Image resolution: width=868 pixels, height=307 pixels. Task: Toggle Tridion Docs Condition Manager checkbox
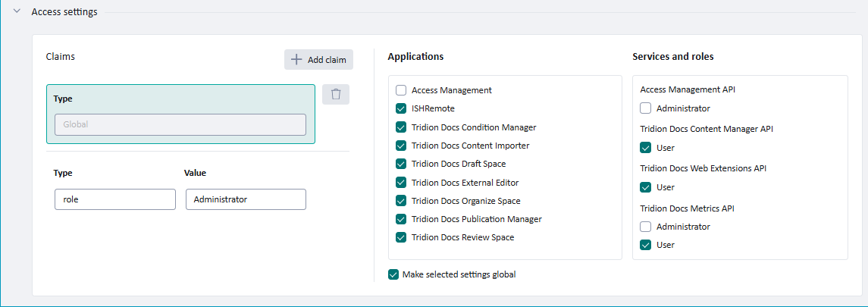tap(401, 127)
